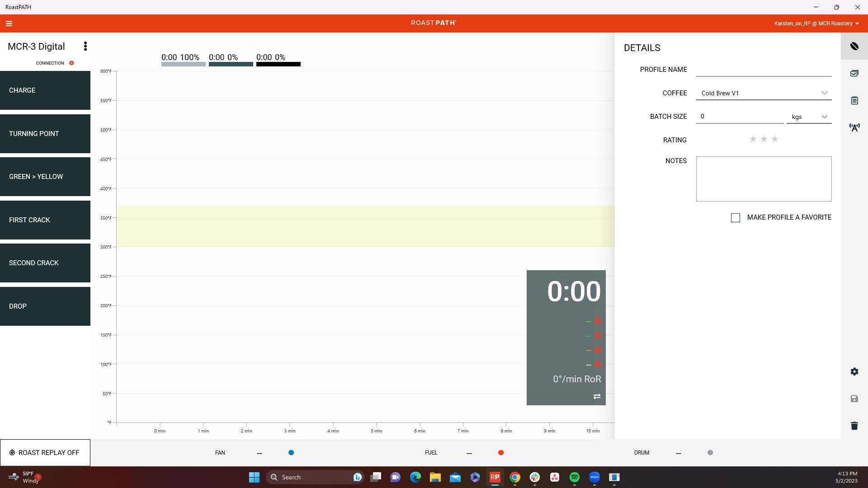Click the gray 0:00 100% phase bar

(184, 64)
